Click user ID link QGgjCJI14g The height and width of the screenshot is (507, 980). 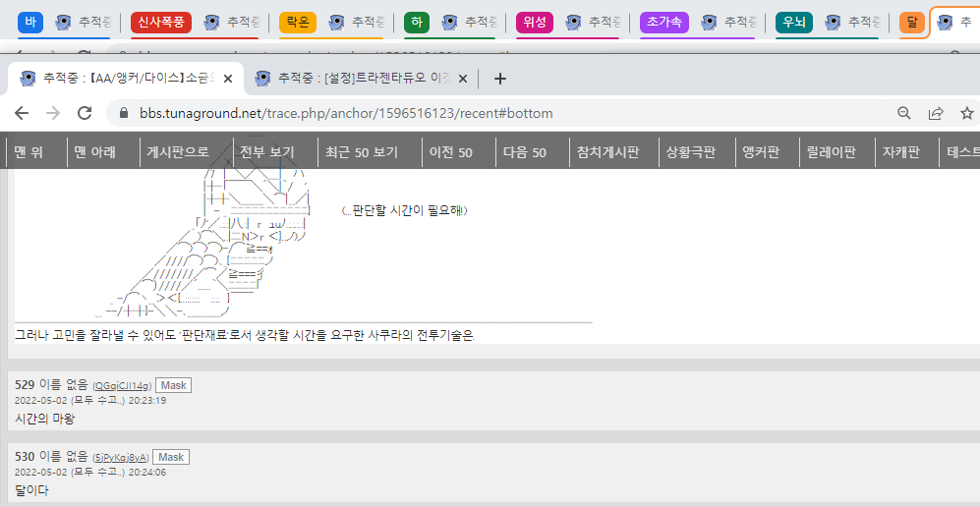click(x=123, y=387)
